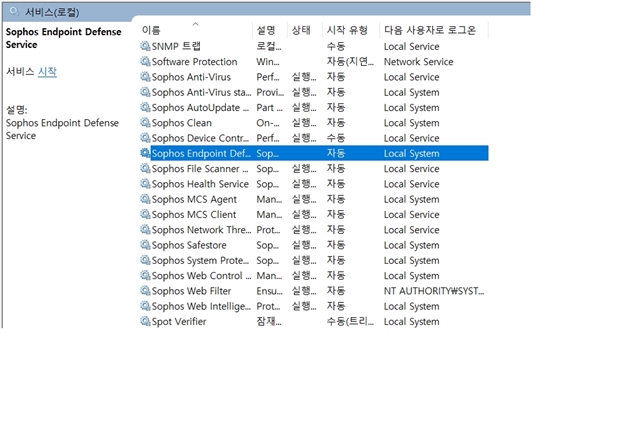Select Sophos Web Filter service name

coord(191,291)
